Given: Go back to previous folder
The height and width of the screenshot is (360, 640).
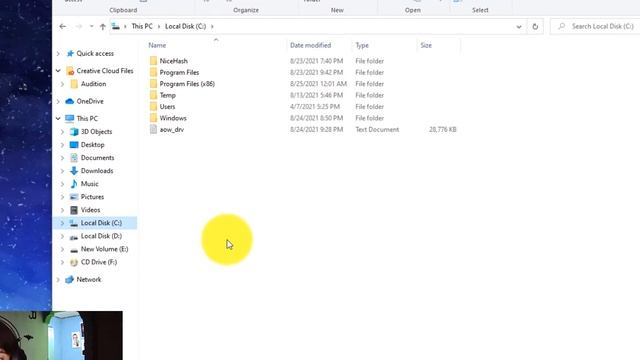Looking at the screenshot, I should [x=62, y=27].
